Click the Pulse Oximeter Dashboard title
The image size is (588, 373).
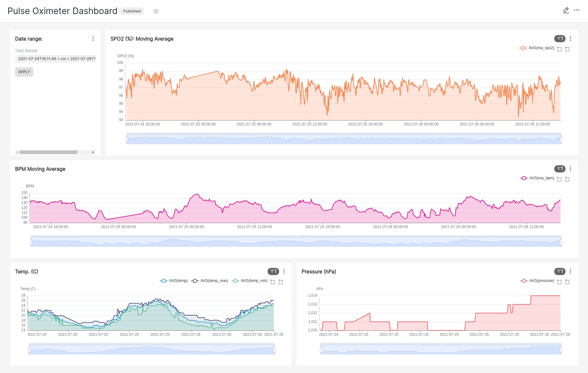point(62,11)
